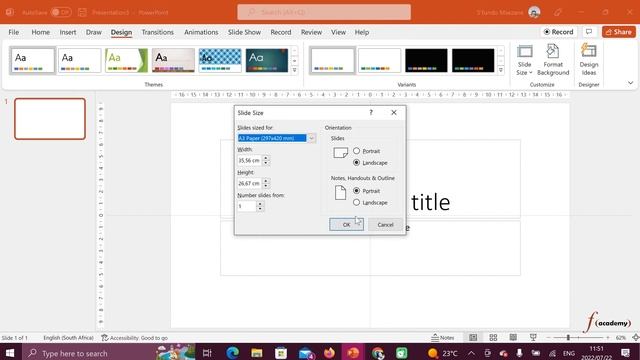Click the zoom out minus button
Viewport: 640px width, 360px height.
tap(548, 338)
